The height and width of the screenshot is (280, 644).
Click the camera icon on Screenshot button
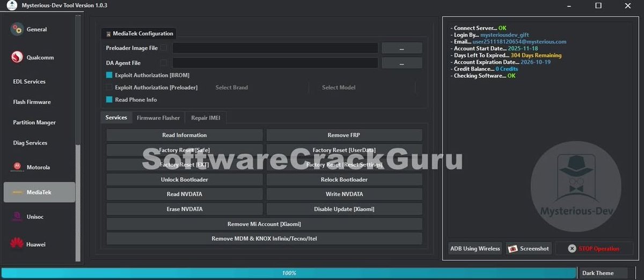[513, 248]
